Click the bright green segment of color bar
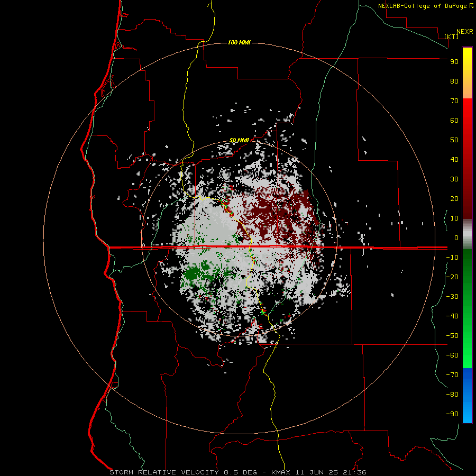The height and width of the screenshot is (476, 476). pyautogui.click(x=467, y=309)
